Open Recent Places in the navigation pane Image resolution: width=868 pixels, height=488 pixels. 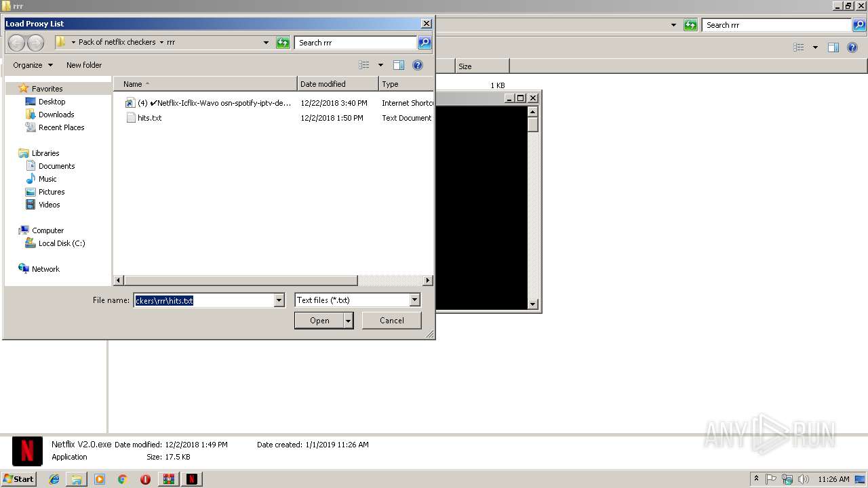click(61, 127)
